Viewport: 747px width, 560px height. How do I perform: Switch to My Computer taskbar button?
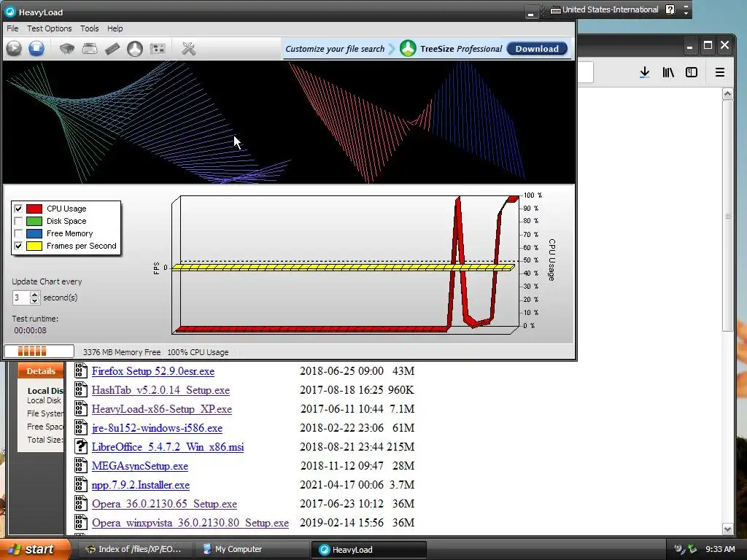(x=251, y=549)
